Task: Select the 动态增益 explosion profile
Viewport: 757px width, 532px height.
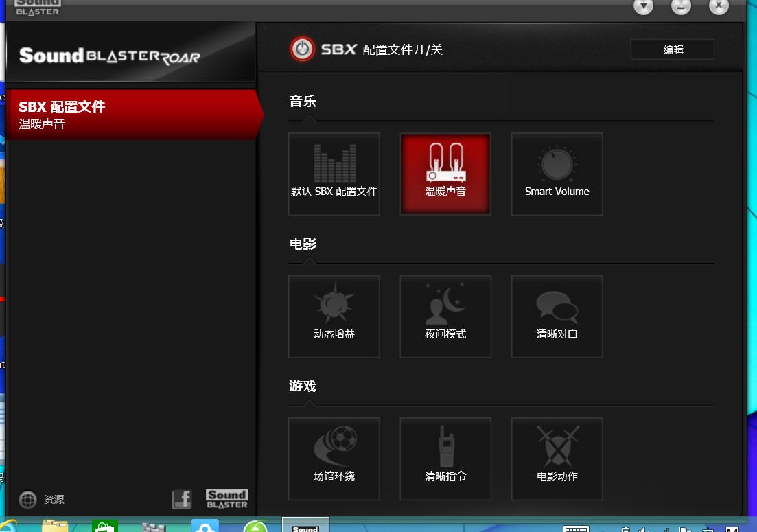Action: [334, 316]
